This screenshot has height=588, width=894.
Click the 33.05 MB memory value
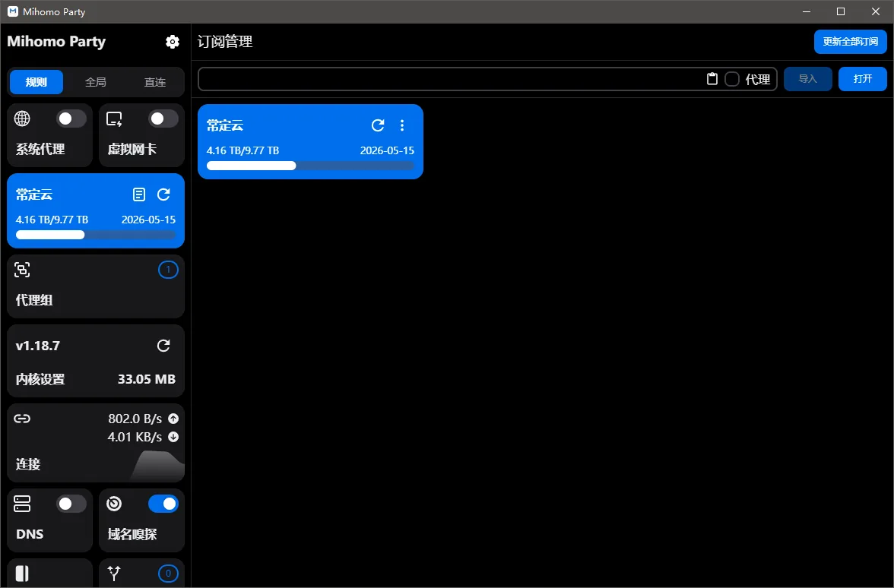(x=147, y=380)
